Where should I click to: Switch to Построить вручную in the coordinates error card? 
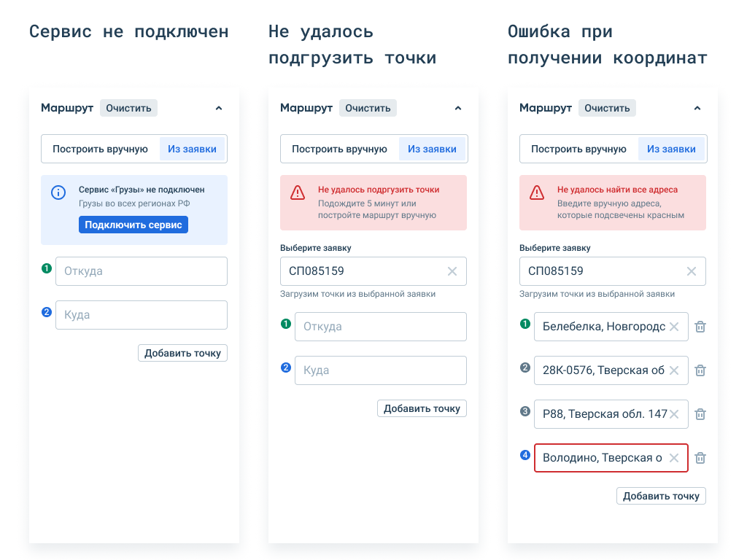(578, 149)
